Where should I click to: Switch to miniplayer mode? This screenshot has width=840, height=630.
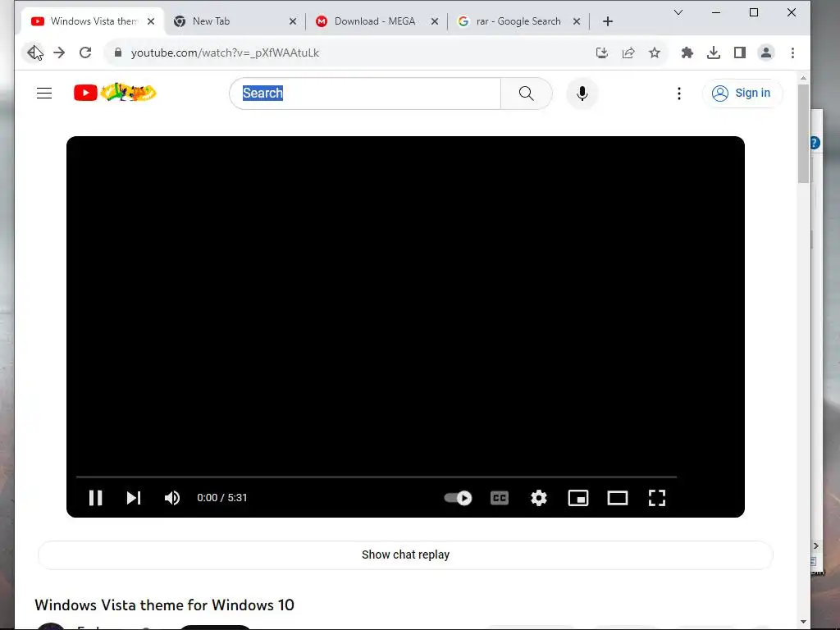pos(578,498)
